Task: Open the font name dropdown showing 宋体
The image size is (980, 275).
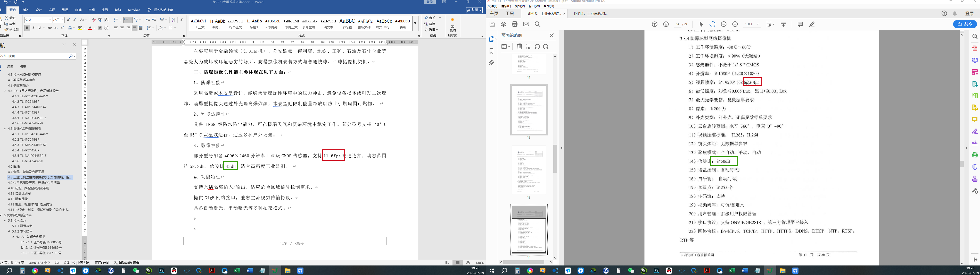Action: click(50, 20)
